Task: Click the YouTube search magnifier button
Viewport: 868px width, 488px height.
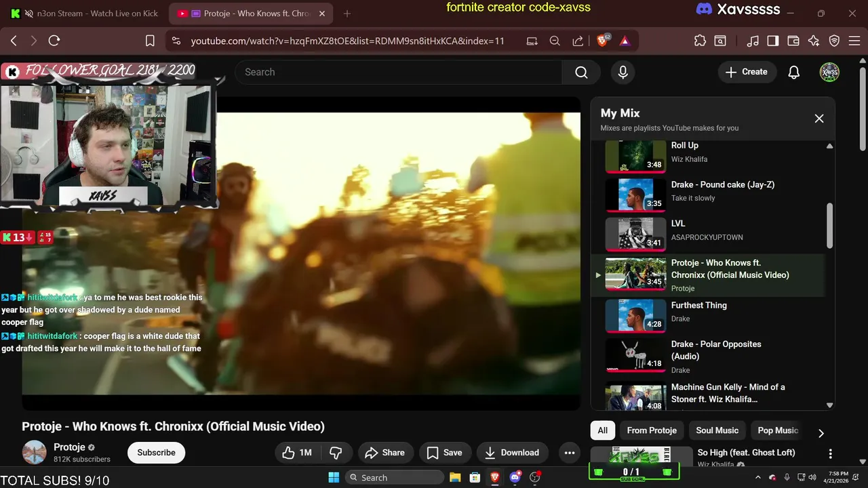Action: (x=581, y=72)
